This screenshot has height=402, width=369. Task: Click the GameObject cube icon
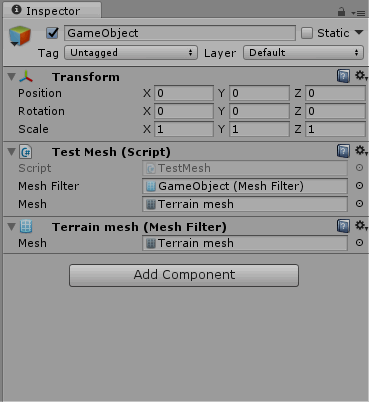[x=20, y=36]
